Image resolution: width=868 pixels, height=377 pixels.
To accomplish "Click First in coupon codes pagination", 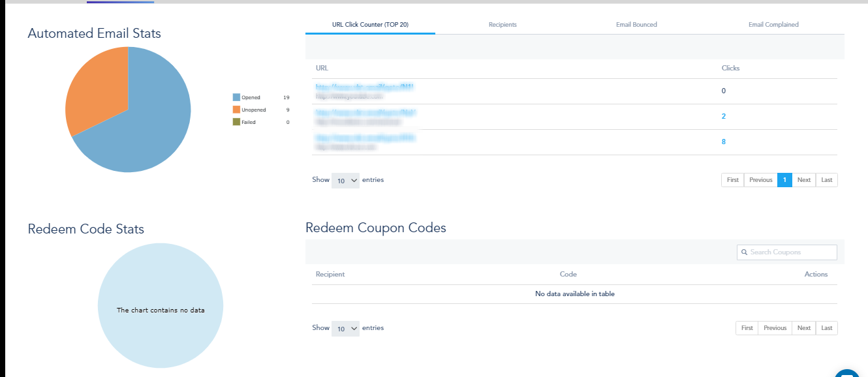I will (747, 328).
